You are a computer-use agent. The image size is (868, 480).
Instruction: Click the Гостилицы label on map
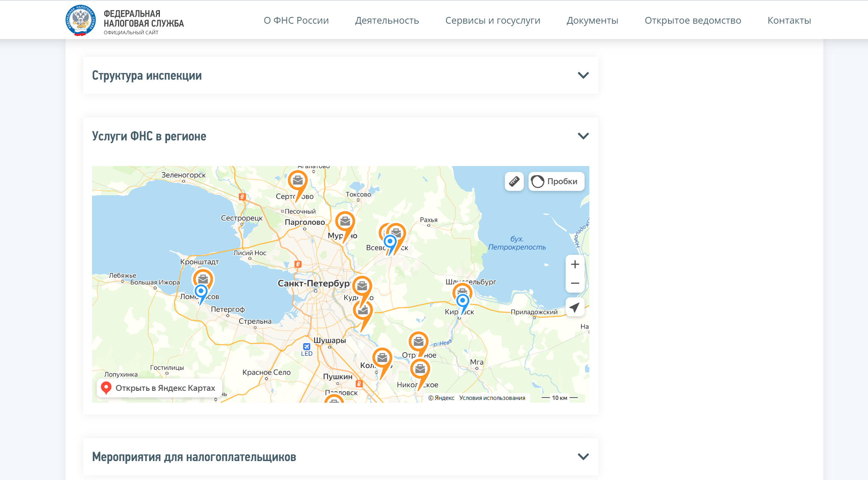167,368
